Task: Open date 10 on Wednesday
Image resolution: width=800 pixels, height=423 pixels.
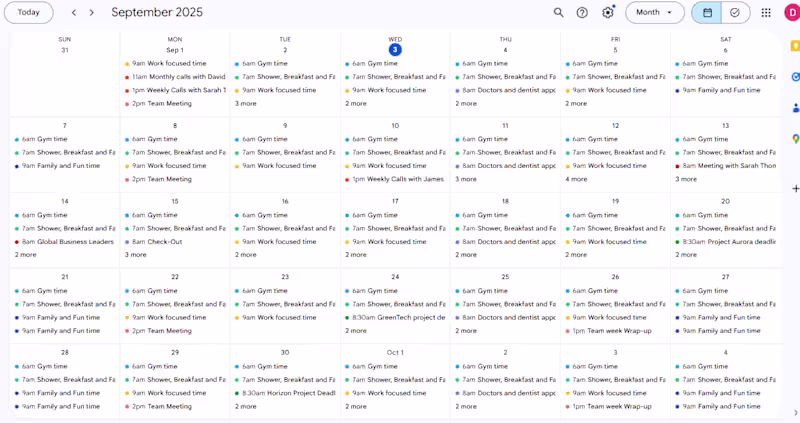Action: (395, 126)
